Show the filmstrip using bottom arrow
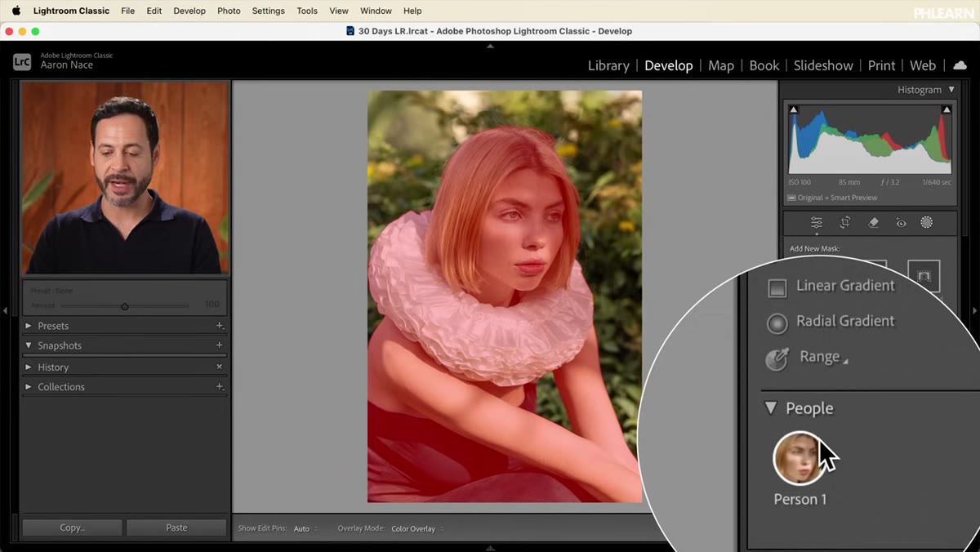Screen dimensions: 980x552 [490, 548]
